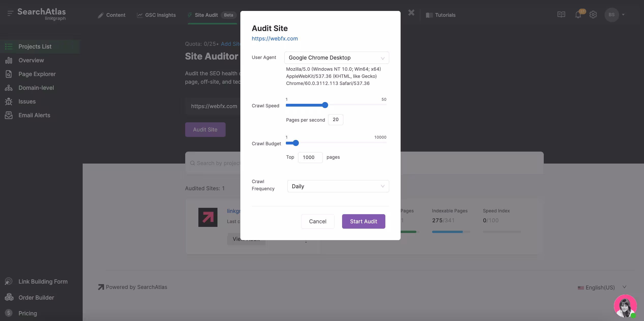Open the Issues bug icon

point(9,101)
